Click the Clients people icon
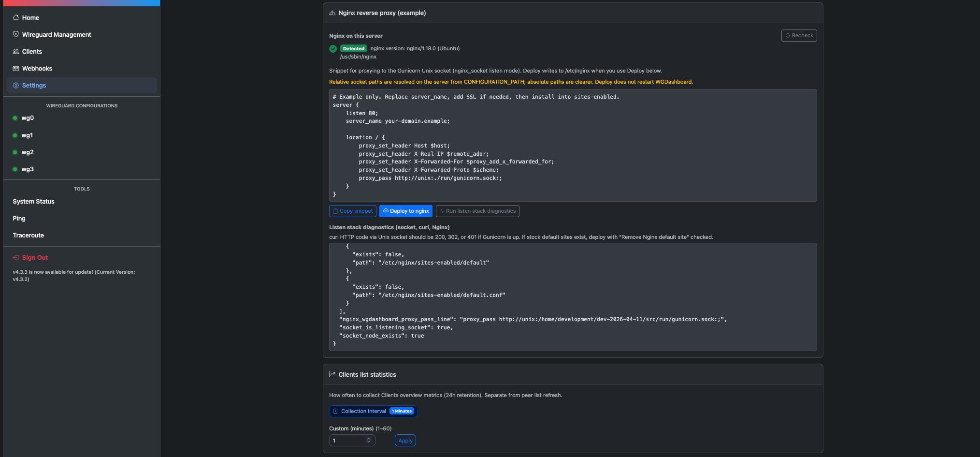 [16, 51]
